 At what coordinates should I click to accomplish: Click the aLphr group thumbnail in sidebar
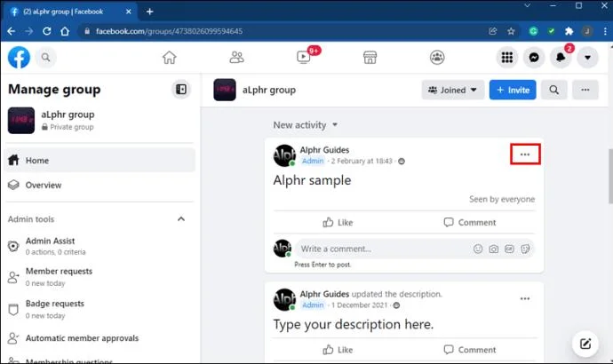click(x=21, y=120)
